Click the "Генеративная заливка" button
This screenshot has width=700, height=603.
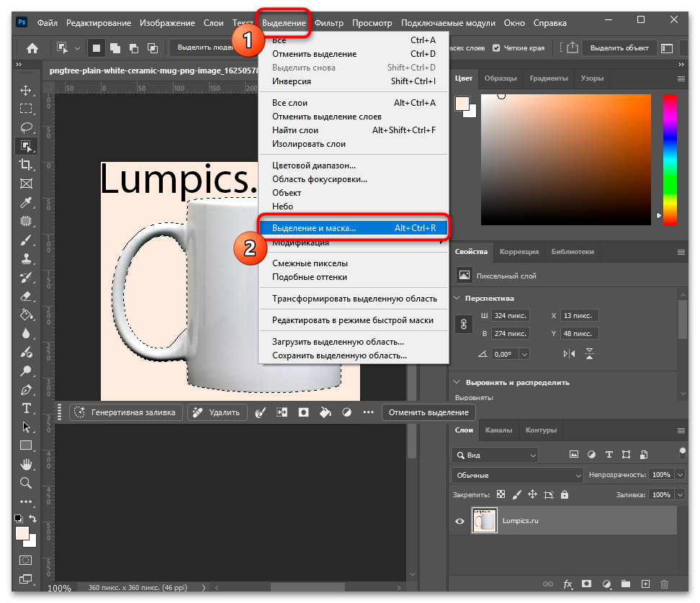click(126, 412)
